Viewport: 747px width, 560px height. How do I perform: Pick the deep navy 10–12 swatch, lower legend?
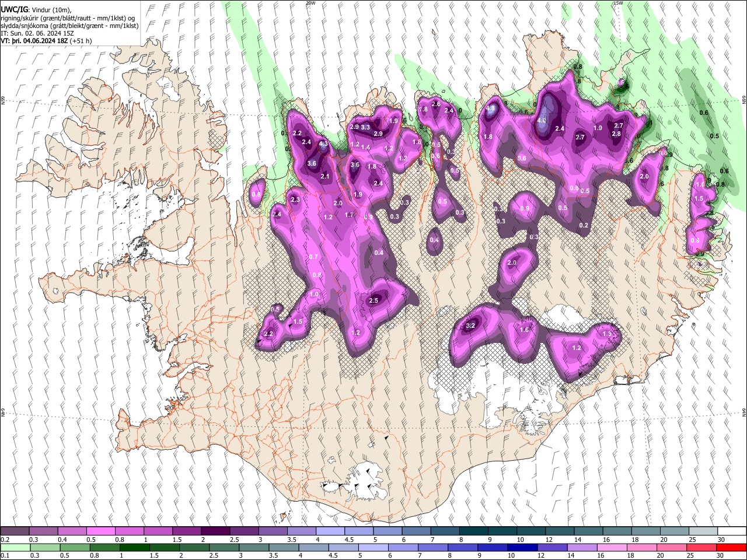point(523,547)
